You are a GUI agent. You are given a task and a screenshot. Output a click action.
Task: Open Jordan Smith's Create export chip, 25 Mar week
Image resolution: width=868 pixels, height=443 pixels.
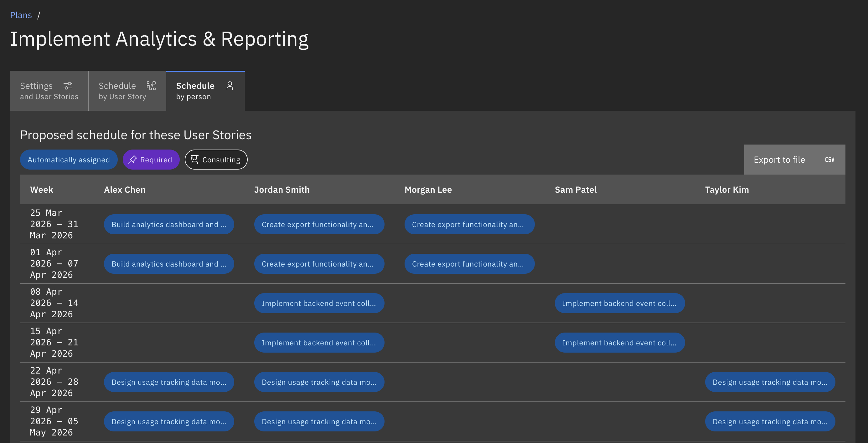coord(319,225)
